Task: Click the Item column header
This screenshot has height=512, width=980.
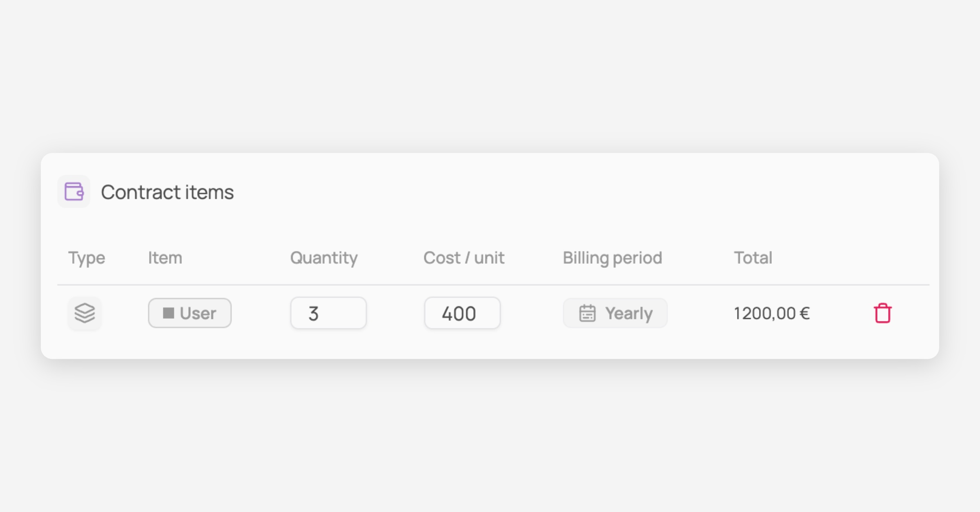Action: click(165, 258)
